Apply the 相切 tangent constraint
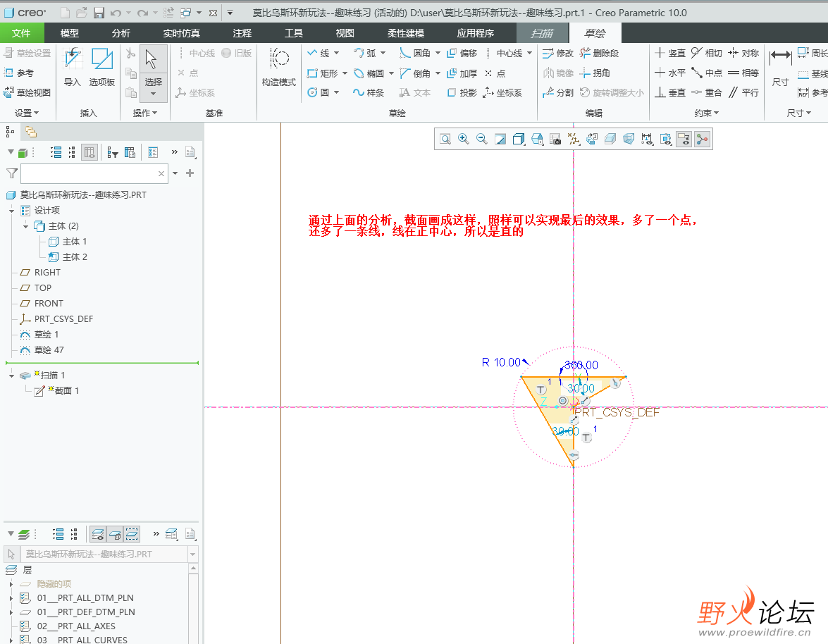Viewport: 828px width, 644px height. coord(707,53)
